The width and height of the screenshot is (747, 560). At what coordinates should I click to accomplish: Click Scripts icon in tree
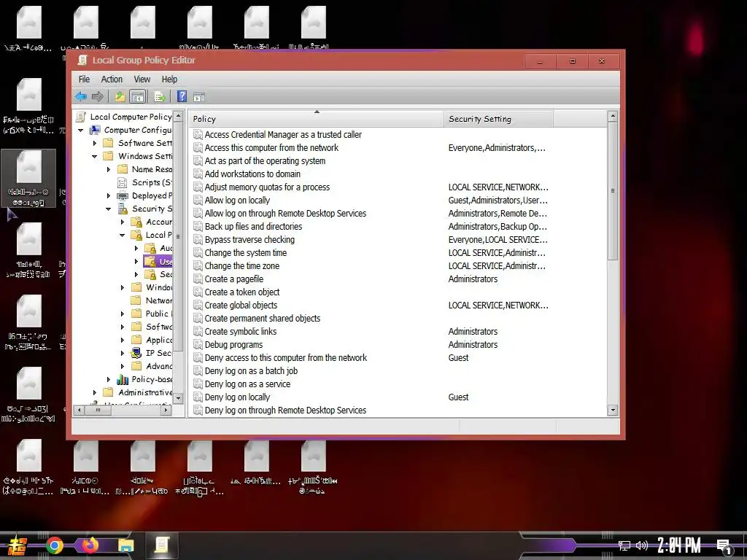click(123, 182)
